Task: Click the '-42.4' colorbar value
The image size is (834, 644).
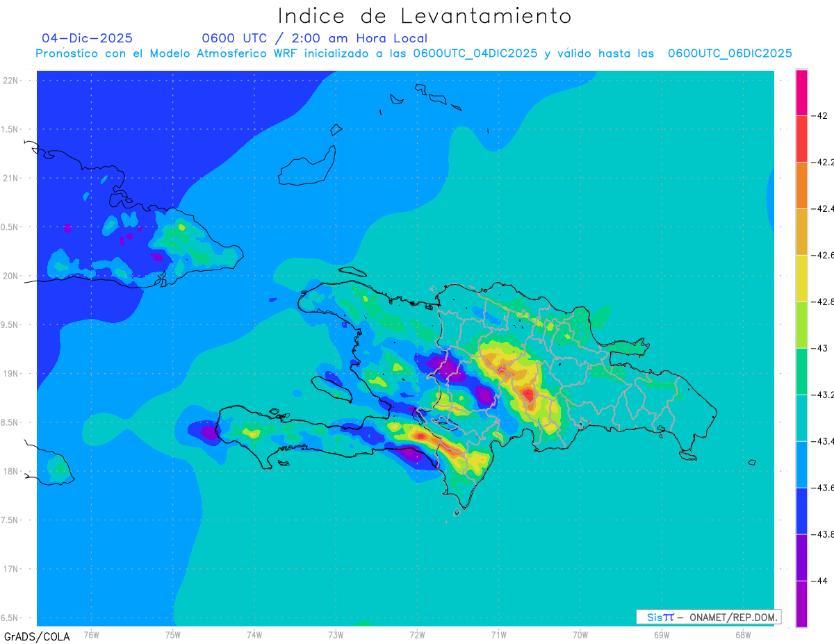Action: (x=824, y=208)
